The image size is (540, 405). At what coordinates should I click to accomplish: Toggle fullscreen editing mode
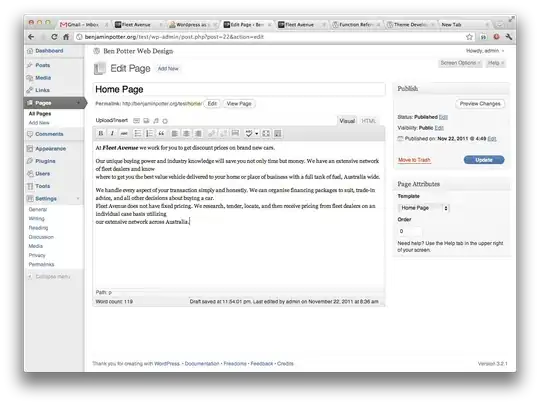[x=266, y=133]
